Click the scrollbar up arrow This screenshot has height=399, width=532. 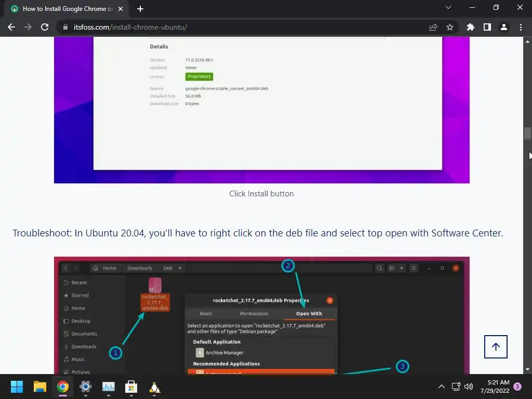click(527, 42)
